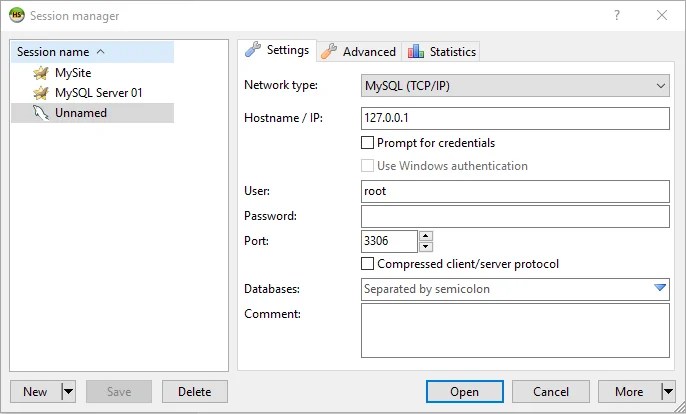Increase the port with up arrow
686x414 pixels.
[x=426, y=236]
